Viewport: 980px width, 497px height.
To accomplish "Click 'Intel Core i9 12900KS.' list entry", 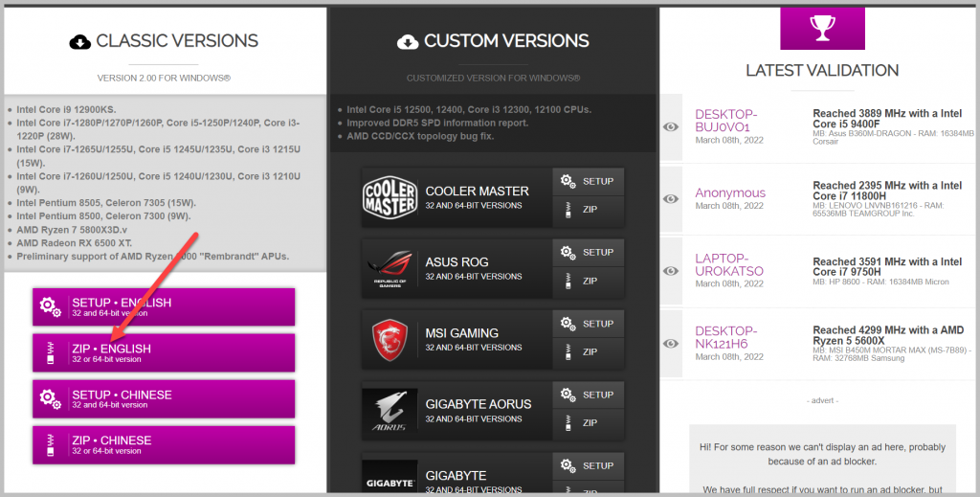I will click(66, 109).
